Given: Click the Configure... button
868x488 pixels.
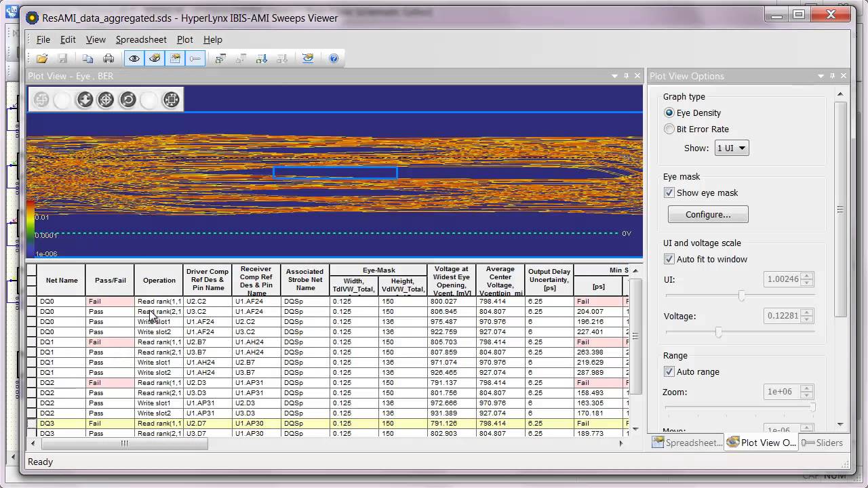Looking at the screenshot, I should point(707,215).
